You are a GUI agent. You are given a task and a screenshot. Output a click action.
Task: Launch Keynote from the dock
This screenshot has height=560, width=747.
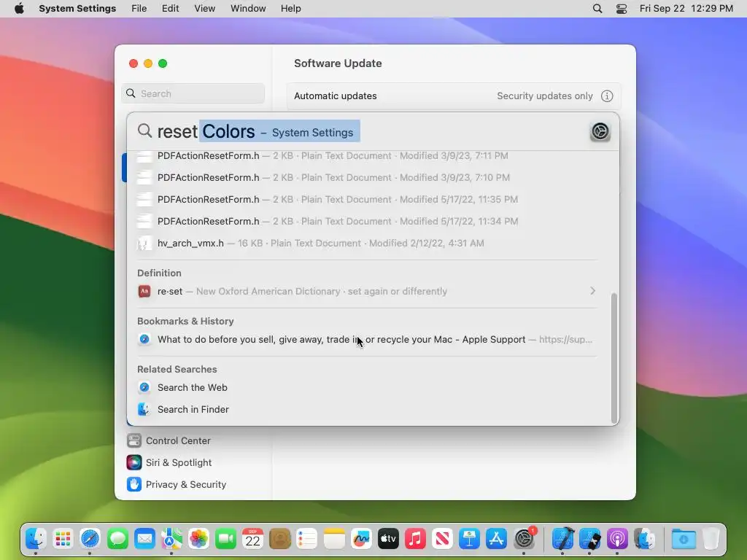[469, 539]
